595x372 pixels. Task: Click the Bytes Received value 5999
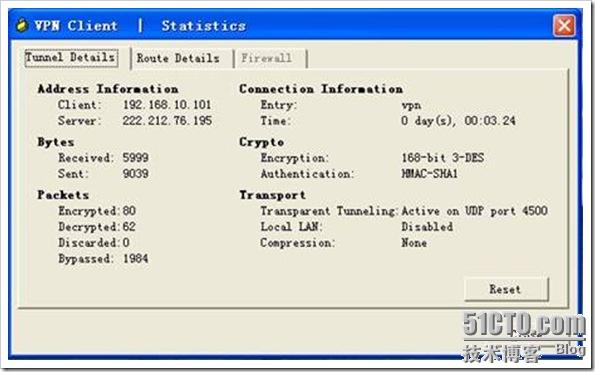[x=135, y=158]
